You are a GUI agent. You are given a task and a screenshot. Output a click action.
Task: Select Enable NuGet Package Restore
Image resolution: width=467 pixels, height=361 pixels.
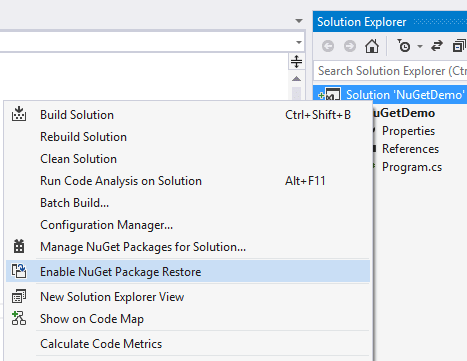tap(188, 272)
